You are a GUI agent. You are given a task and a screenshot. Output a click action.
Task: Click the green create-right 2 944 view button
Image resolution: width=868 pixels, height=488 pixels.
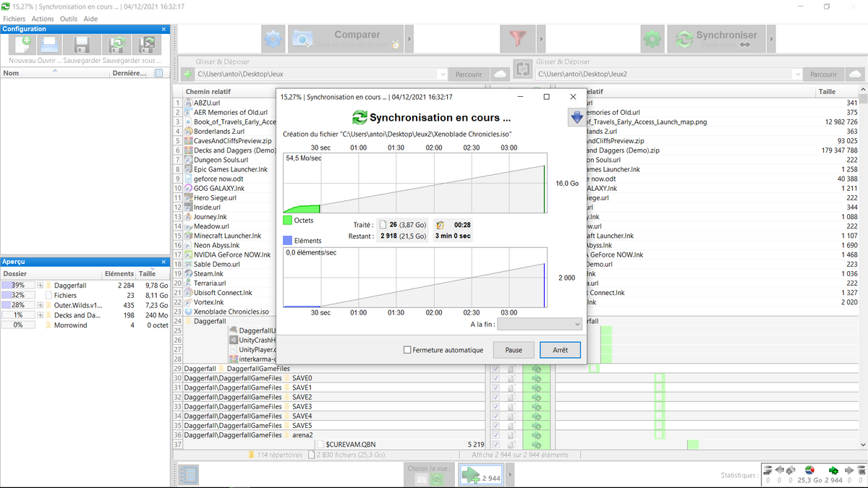click(482, 475)
